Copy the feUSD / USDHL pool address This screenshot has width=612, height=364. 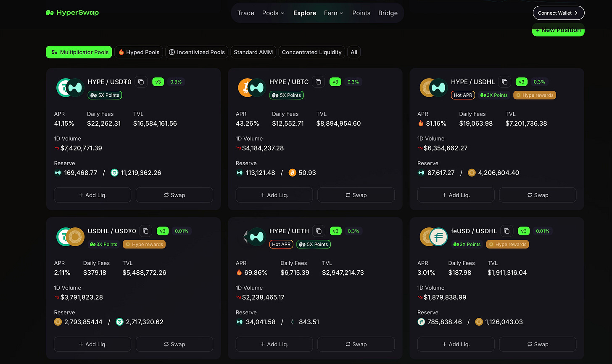pos(506,231)
